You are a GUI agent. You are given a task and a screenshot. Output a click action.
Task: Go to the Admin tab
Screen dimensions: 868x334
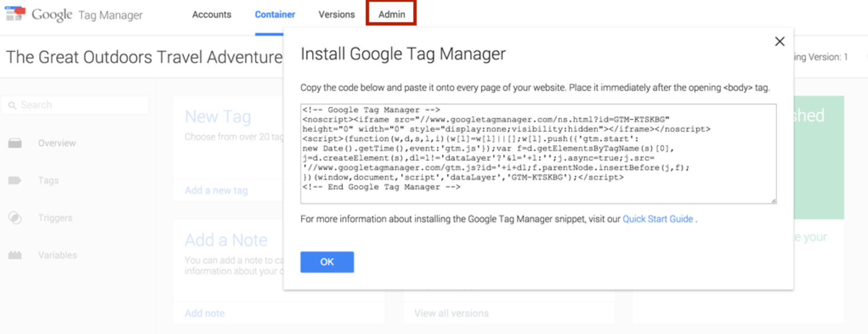[x=392, y=14]
